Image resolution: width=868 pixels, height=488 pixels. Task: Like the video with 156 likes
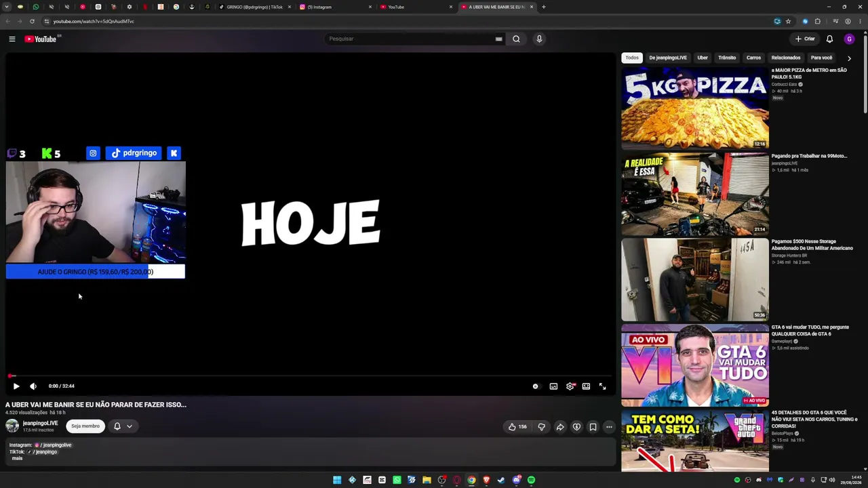[517, 427]
